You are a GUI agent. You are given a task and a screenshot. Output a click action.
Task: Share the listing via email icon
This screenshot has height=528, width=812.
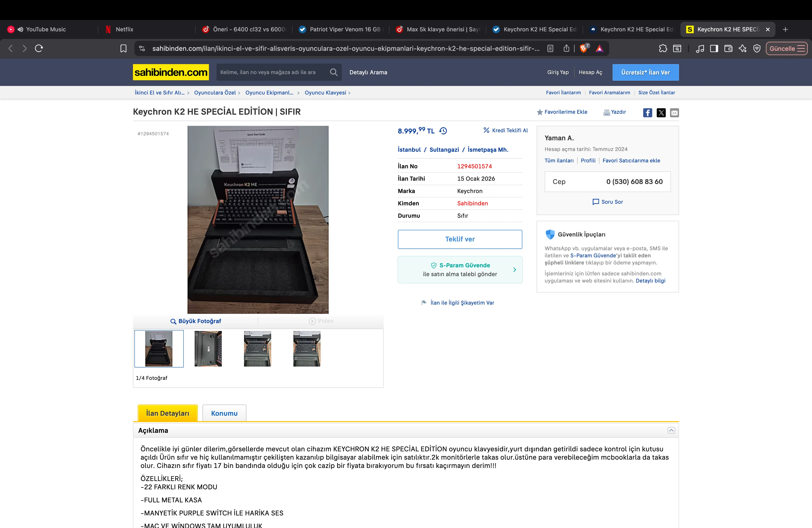(674, 113)
